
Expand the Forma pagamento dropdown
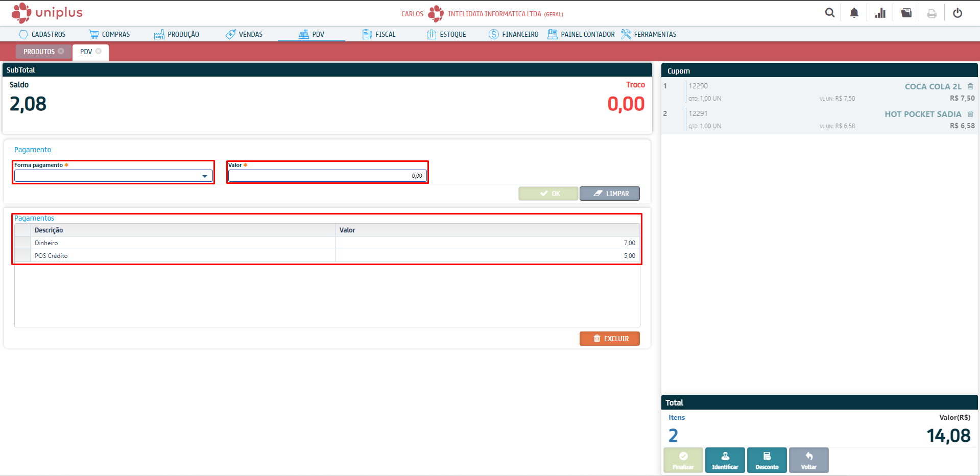click(204, 176)
